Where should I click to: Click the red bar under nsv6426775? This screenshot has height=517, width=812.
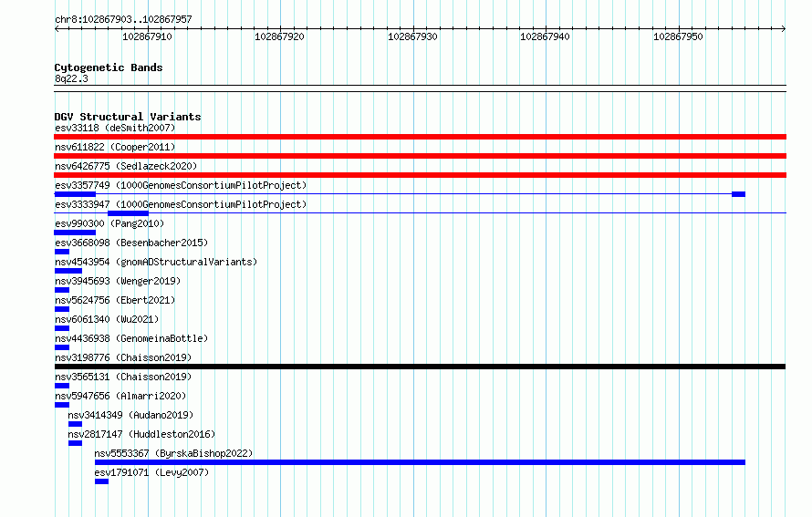pos(420,175)
